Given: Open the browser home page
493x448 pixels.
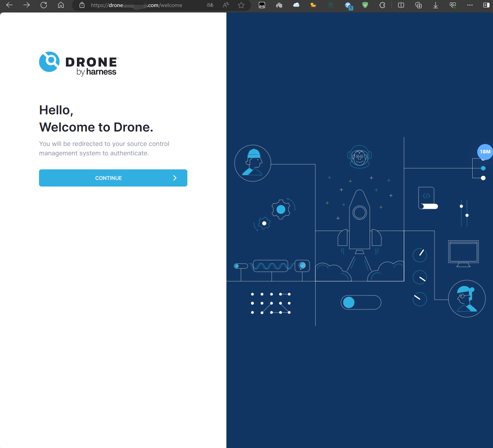Looking at the screenshot, I should point(61,5).
